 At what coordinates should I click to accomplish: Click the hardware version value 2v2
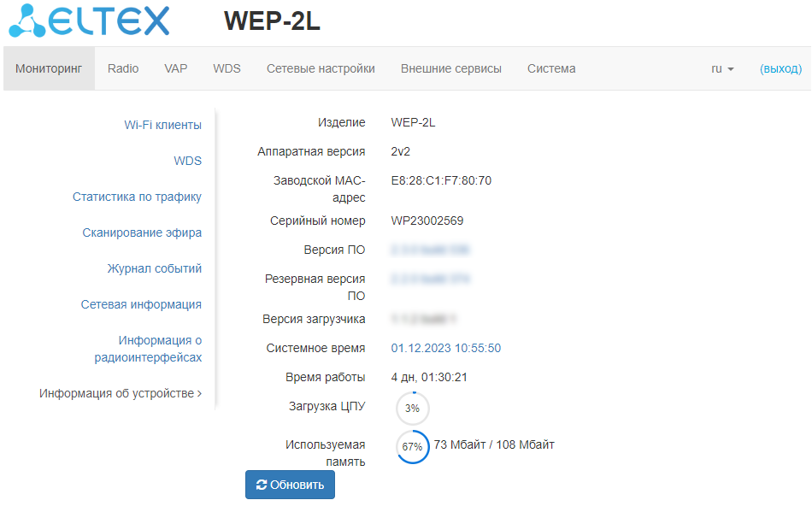point(400,151)
